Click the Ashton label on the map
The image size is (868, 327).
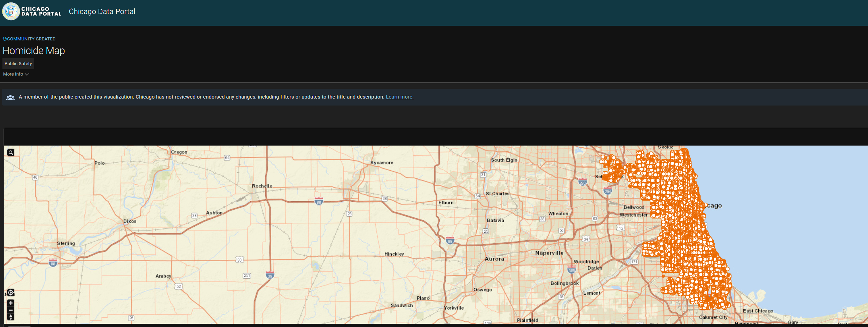pyautogui.click(x=214, y=213)
